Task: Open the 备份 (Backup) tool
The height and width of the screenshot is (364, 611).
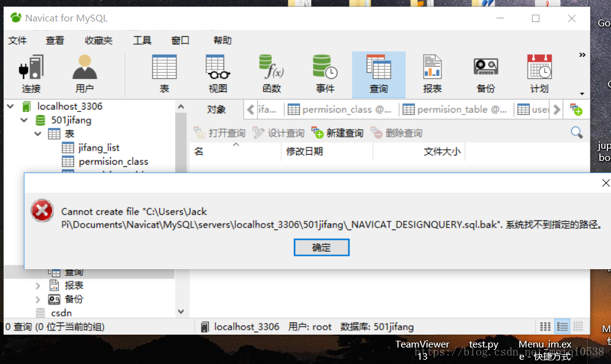Action: point(485,72)
